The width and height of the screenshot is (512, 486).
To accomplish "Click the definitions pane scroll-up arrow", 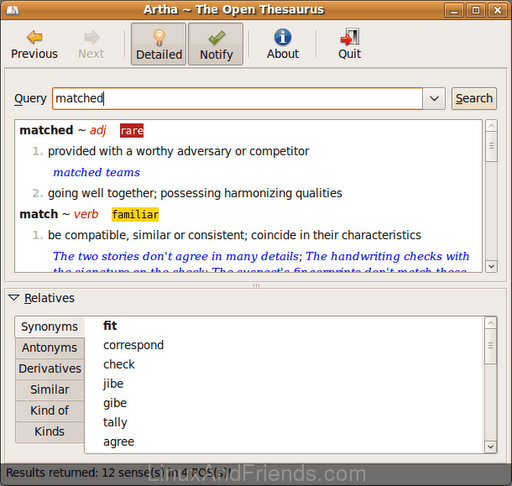I will point(491,126).
